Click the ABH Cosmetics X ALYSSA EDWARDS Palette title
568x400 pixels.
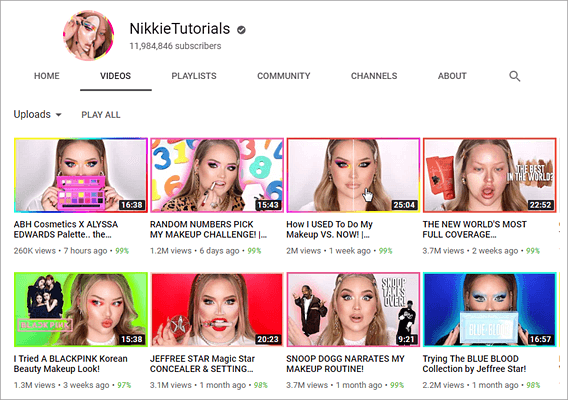[x=66, y=229]
